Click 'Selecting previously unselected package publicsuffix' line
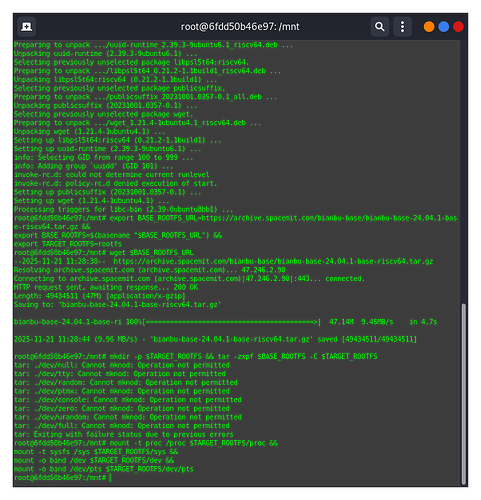481x500 pixels. [x=120, y=88]
